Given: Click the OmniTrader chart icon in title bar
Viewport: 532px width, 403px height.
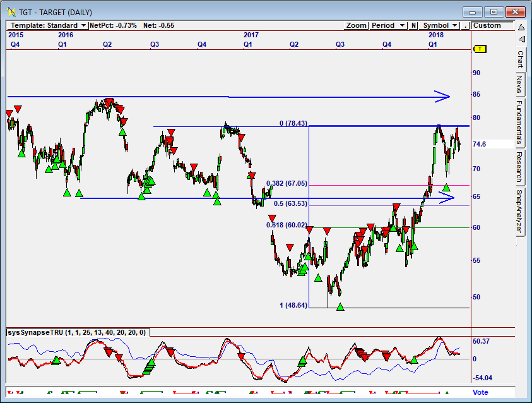Looking at the screenshot, I should [11, 12].
